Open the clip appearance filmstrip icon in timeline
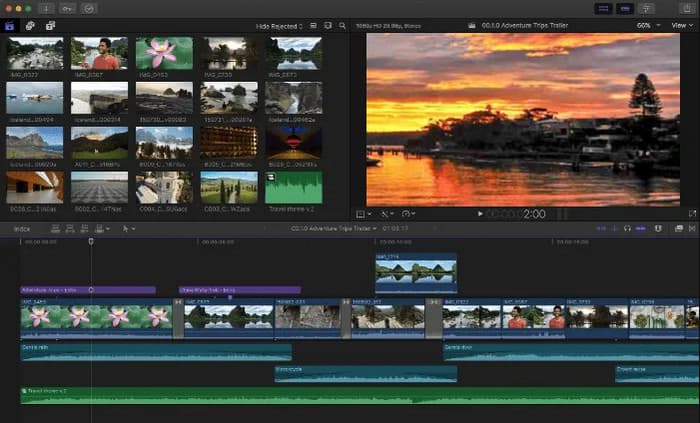This screenshot has height=423, width=700. tap(679, 228)
